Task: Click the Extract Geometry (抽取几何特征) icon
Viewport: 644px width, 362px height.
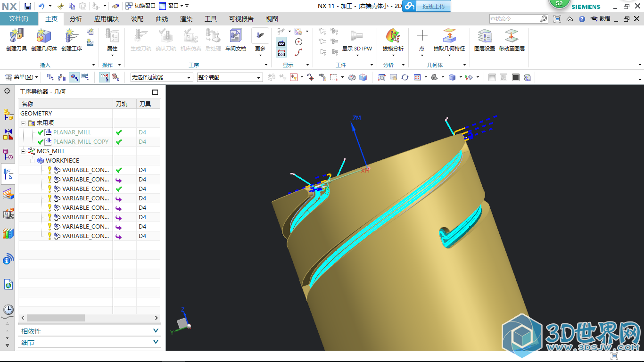Action: click(x=449, y=36)
